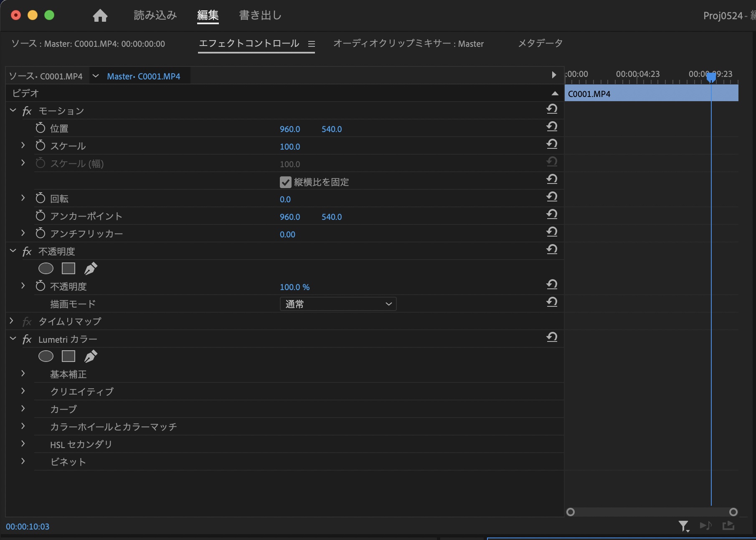Reset the 不透明度 effect group

[x=552, y=250]
